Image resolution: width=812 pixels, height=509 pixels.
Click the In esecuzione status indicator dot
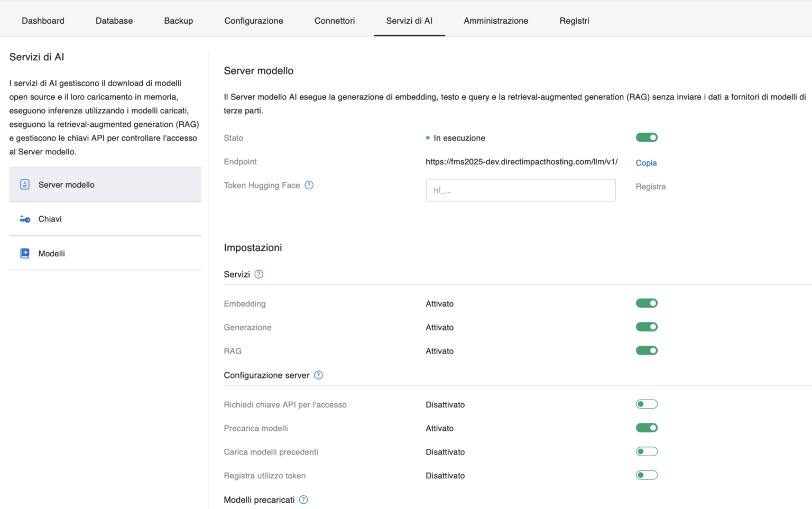coord(428,137)
